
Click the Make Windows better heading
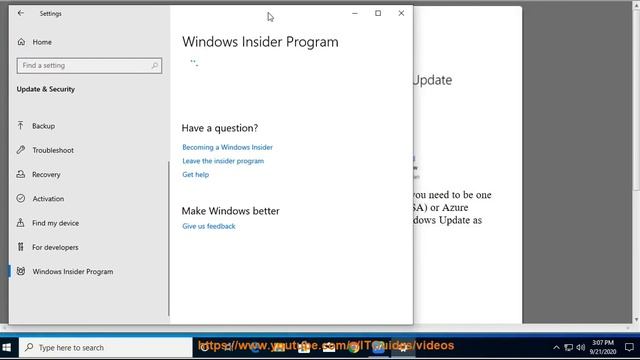231,211
